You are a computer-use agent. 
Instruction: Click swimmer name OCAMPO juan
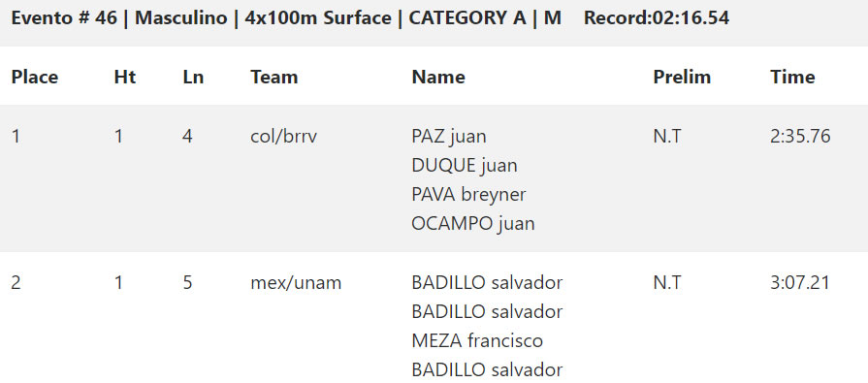coord(473,224)
